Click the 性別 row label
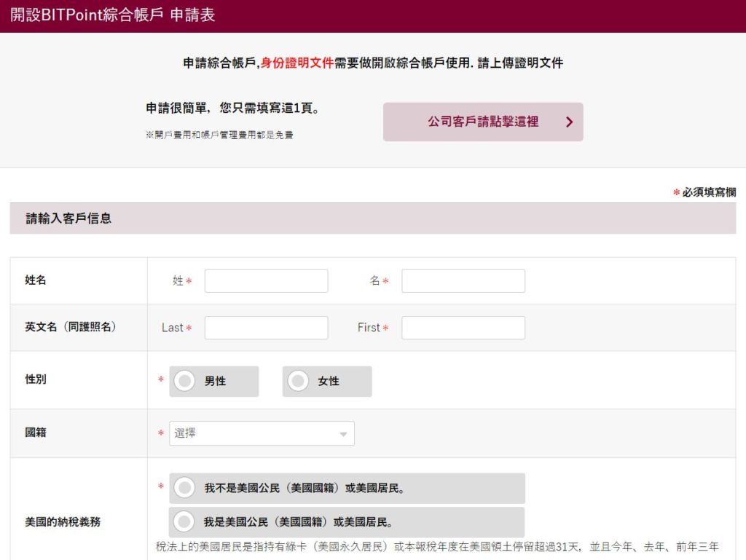 tap(36, 379)
